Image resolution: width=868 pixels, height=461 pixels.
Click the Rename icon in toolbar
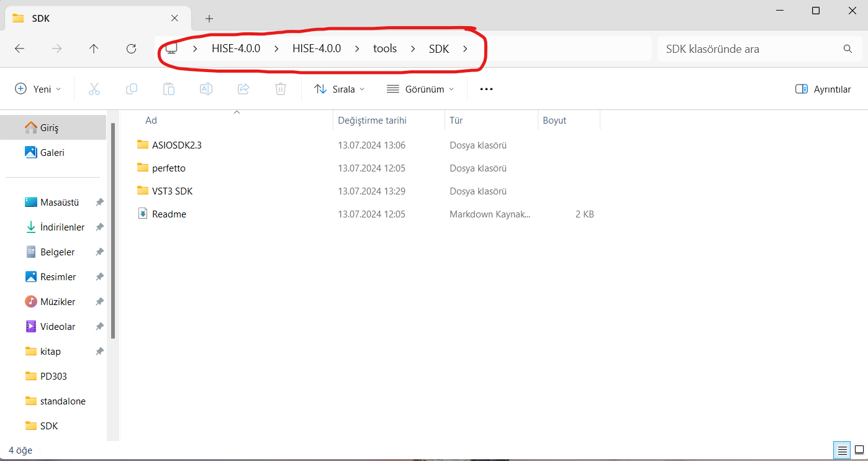pos(206,89)
